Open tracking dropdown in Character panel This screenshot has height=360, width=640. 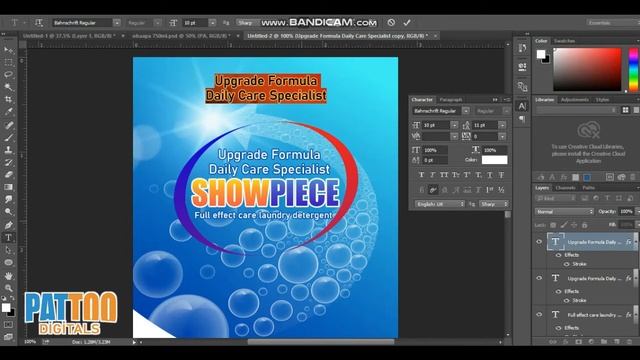click(x=502, y=136)
